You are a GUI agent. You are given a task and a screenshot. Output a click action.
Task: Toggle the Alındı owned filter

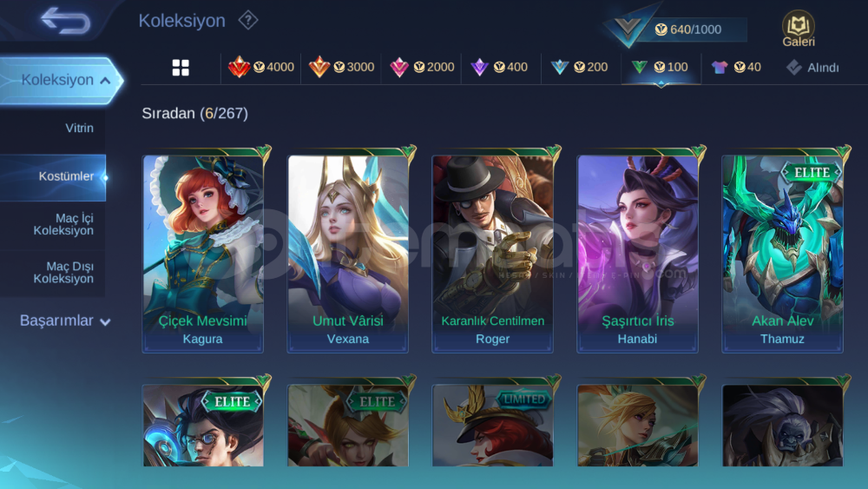tap(812, 68)
